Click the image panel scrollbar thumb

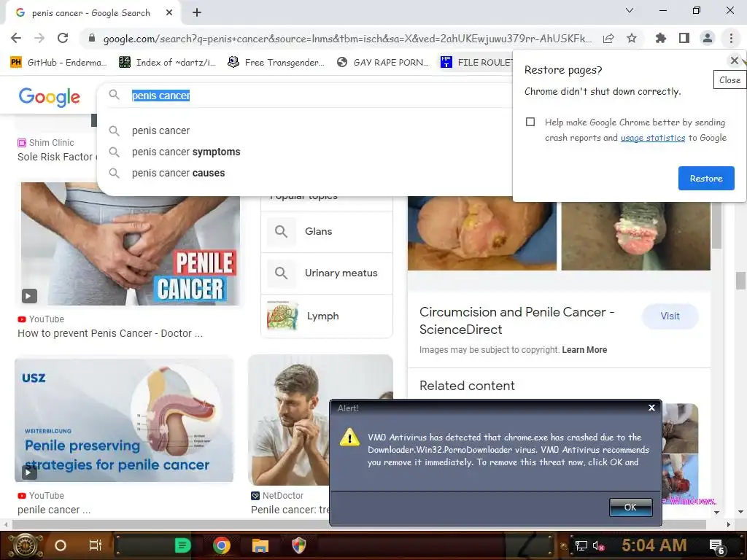pyautogui.click(x=716, y=224)
